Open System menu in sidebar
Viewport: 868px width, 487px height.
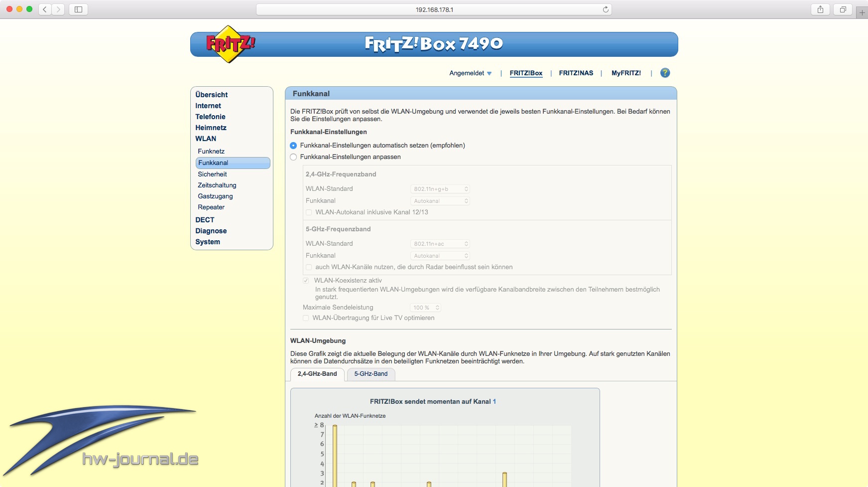pyautogui.click(x=208, y=242)
